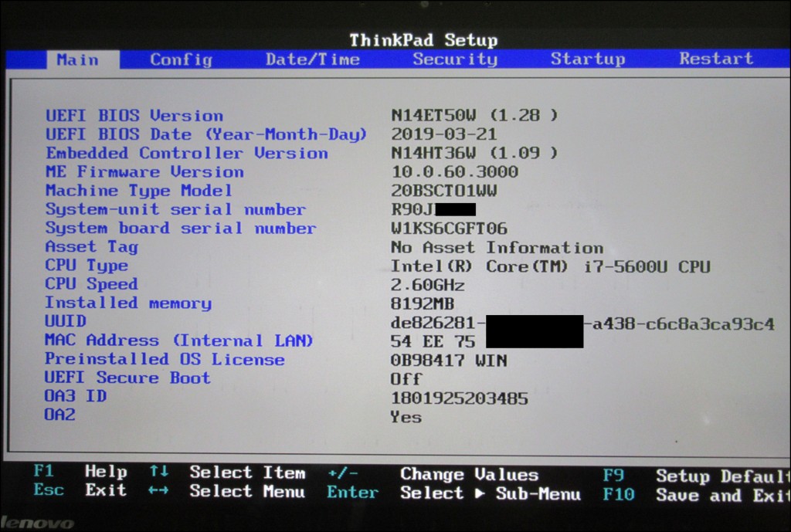
Task: Select the OA2 label
Action: 60,415
